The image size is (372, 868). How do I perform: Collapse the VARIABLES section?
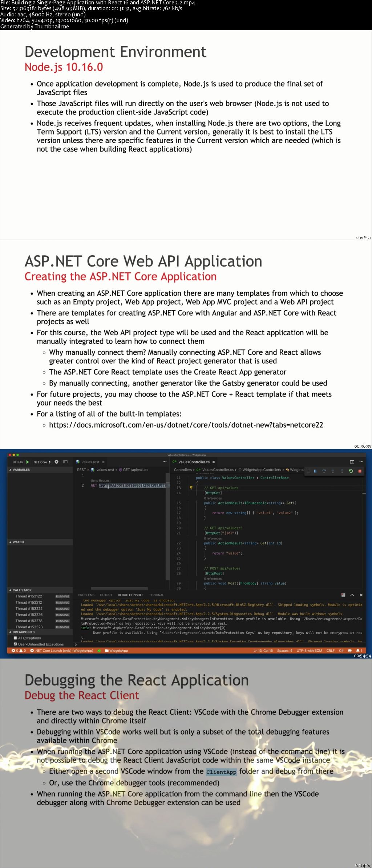40,470
